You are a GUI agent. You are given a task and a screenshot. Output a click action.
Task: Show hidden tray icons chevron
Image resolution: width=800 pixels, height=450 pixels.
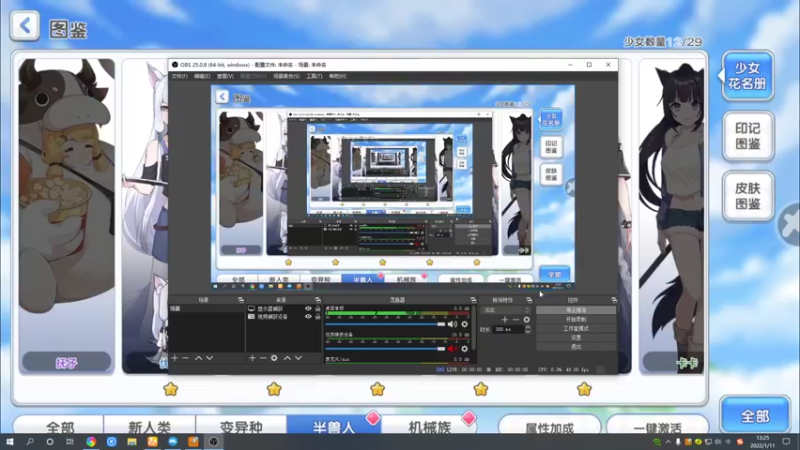point(668,442)
